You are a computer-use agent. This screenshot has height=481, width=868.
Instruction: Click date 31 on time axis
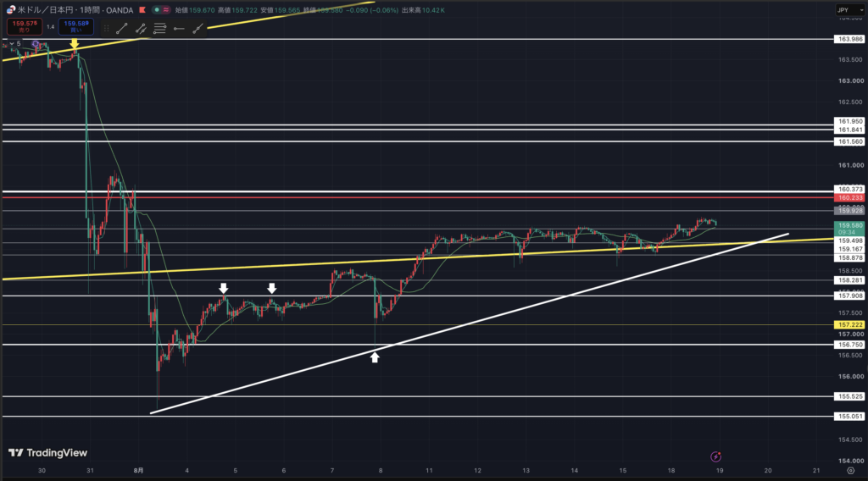click(90, 471)
